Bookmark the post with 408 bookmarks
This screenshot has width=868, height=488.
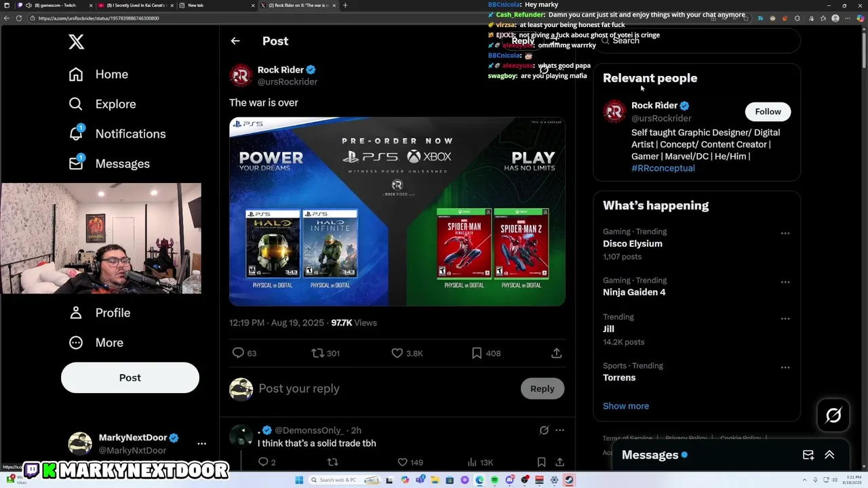click(x=486, y=353)
